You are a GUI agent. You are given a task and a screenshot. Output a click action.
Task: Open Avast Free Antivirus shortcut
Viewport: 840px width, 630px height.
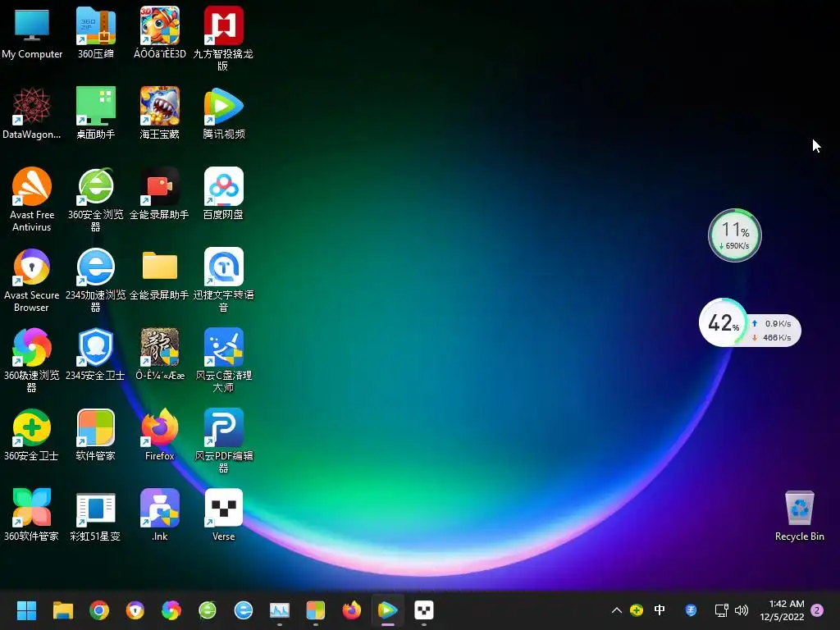tap(32, 199)
